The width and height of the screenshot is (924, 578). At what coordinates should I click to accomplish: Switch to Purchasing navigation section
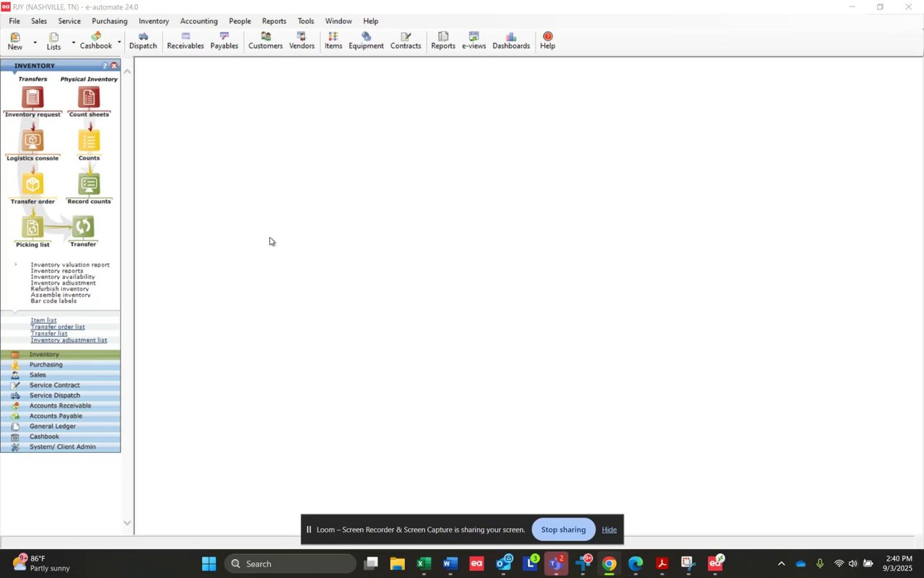61,365
